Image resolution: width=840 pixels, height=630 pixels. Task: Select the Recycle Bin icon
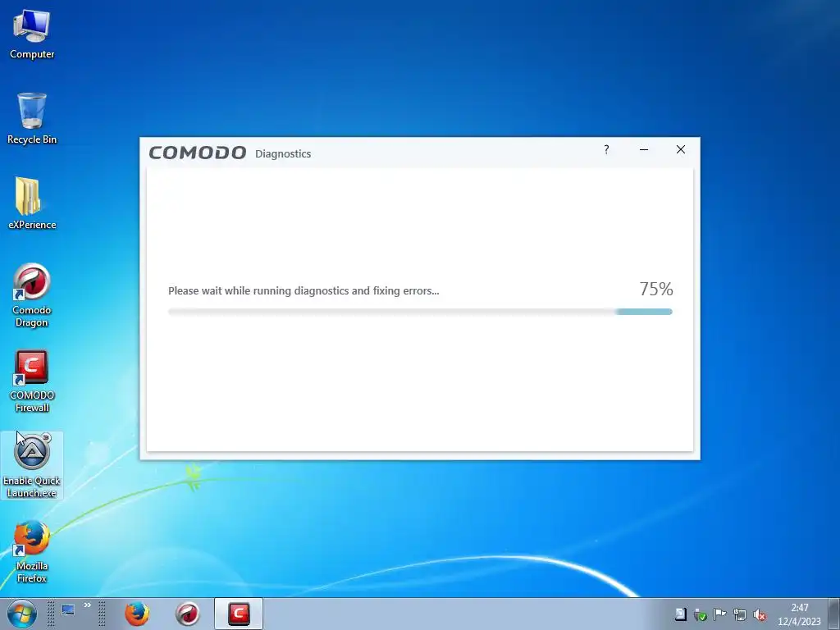click(32, 118)
